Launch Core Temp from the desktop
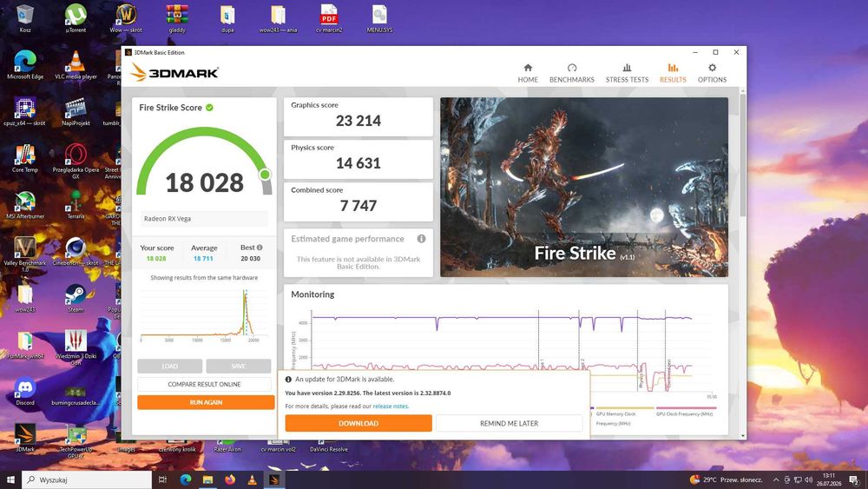This screenshot has height=489, width=868. [x=25, y=158]
